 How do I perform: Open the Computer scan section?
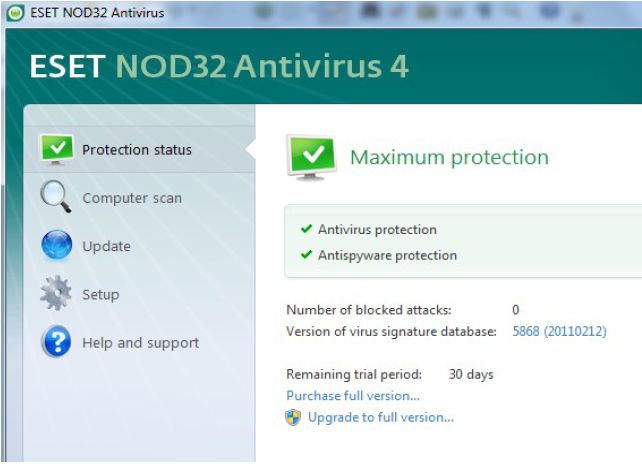(x=132, y=198)
